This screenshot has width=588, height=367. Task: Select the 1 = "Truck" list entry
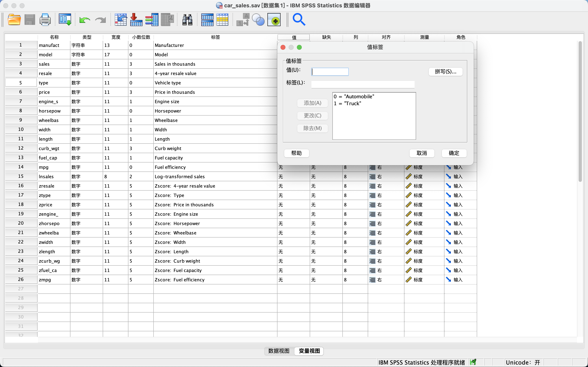click(x=347, y=104)
